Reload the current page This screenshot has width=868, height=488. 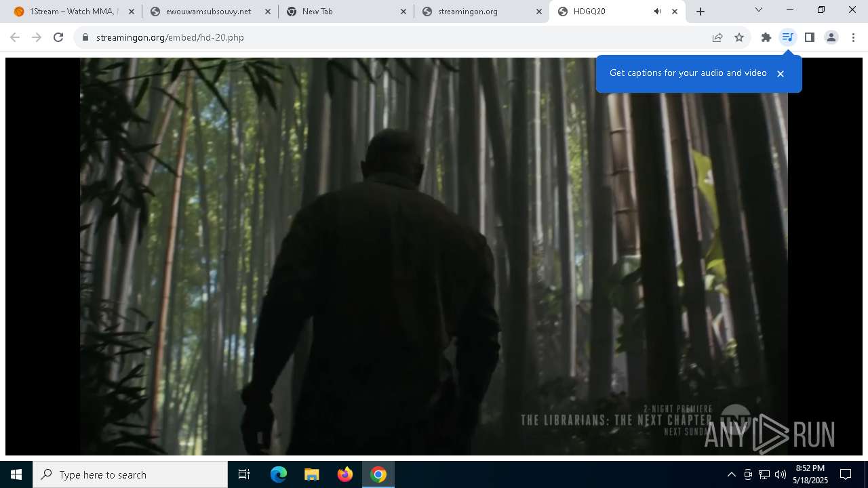point(58,37)
